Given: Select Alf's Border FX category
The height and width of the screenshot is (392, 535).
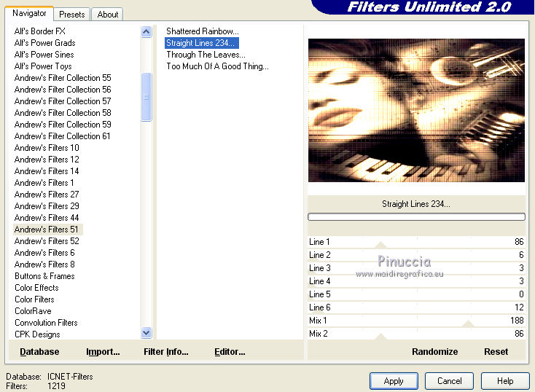Looking at the screenshot, I should click(39, 31).
